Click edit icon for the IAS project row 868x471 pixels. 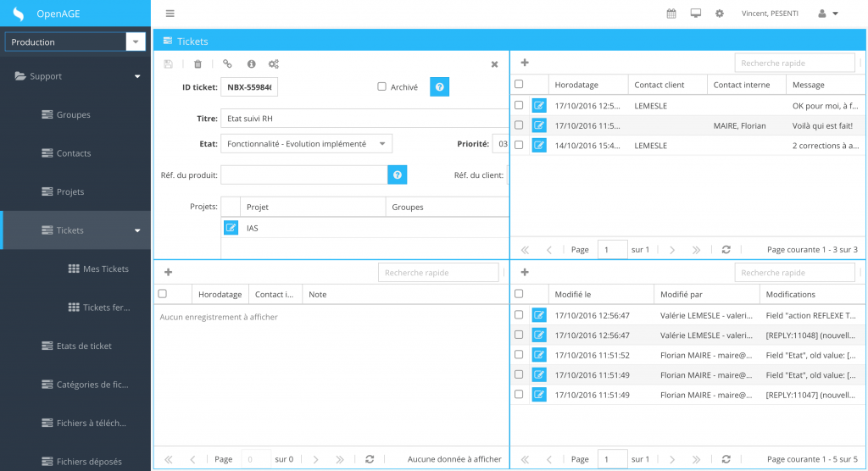(x=231, y=228)
